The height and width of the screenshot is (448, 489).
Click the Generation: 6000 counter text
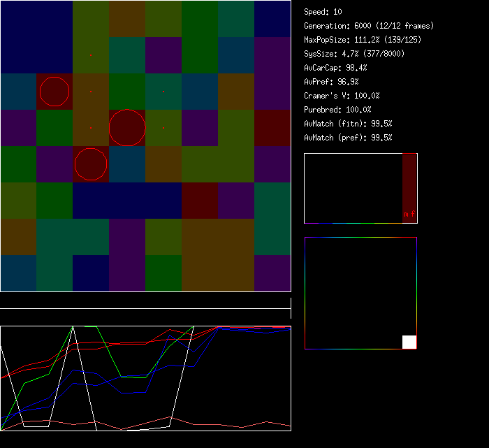pos(369,26)
